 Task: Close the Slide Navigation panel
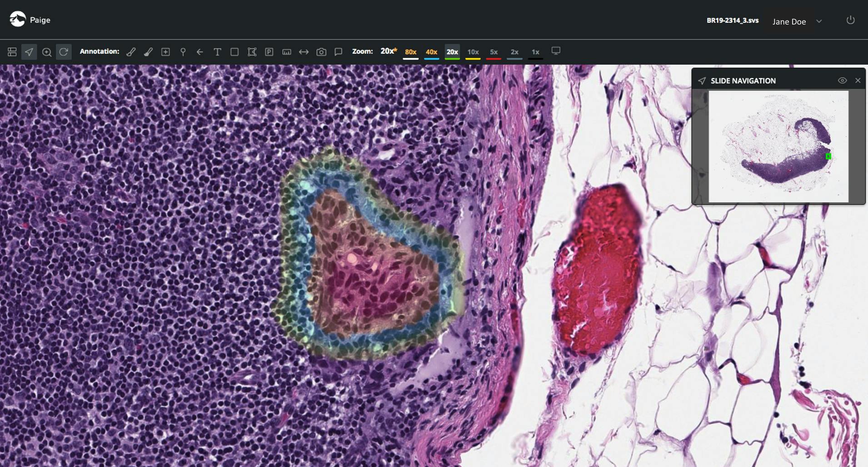[858, 80]
